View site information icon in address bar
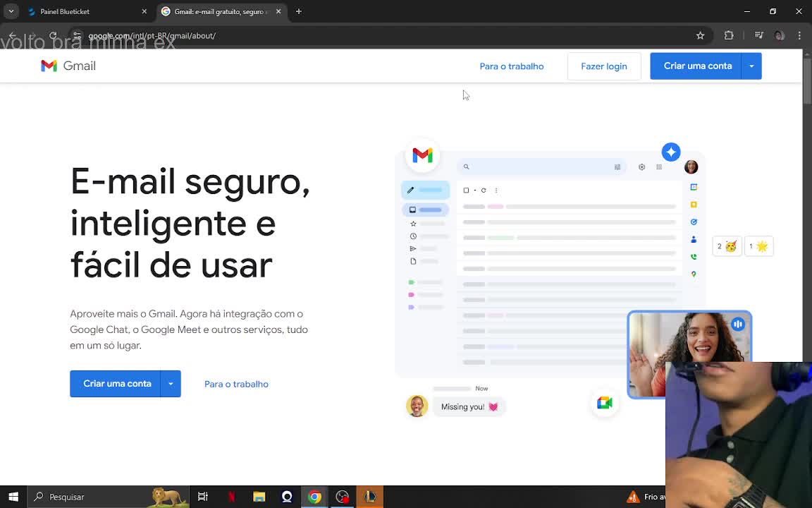 click(77, 36)
